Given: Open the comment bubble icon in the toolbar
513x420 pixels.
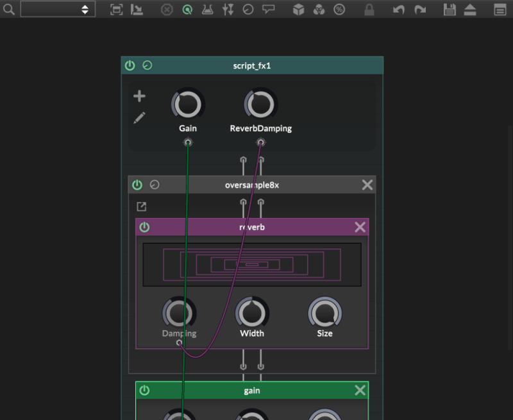Looking at the screenshot, I should coord(269,10).
